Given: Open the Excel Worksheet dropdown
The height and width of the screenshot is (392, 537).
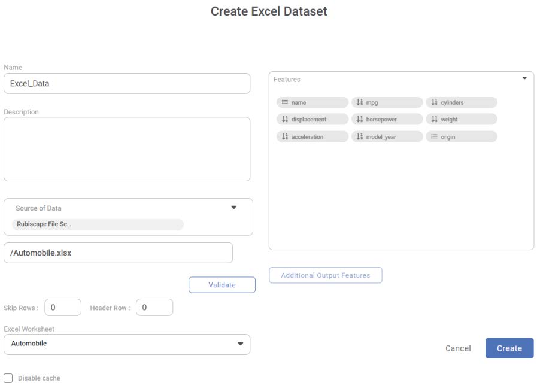Looking at the screenshot, I should coord(240,344).
